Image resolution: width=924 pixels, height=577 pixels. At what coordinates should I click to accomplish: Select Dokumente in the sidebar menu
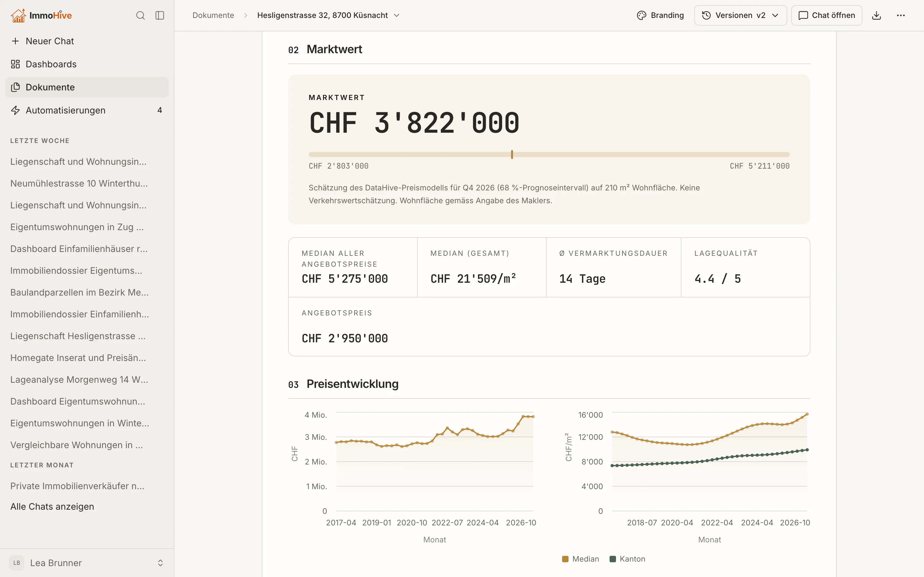pos(87,87)
